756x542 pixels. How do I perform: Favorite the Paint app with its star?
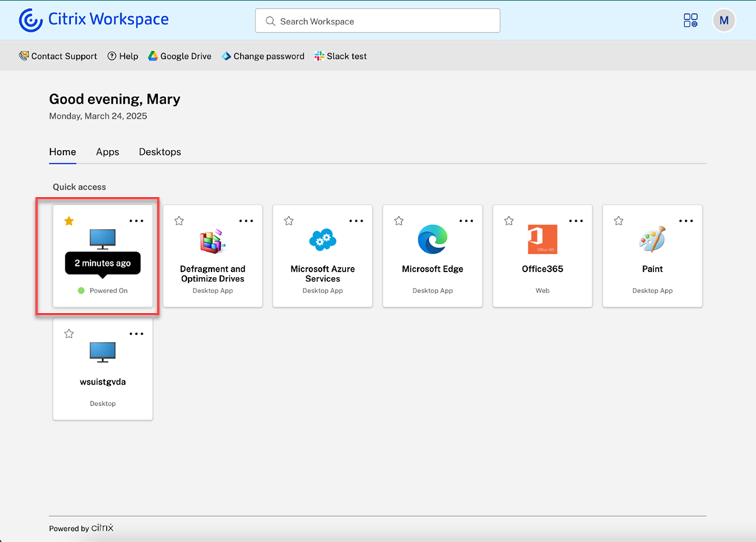pyautogui.click(x=618, y=220)
